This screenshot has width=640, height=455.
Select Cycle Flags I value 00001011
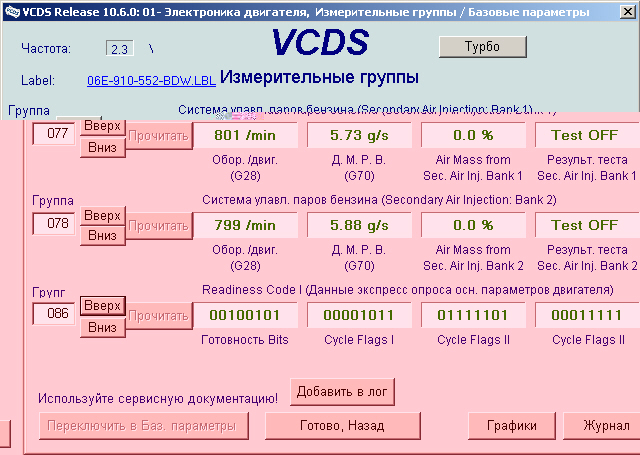click(359, 315)
